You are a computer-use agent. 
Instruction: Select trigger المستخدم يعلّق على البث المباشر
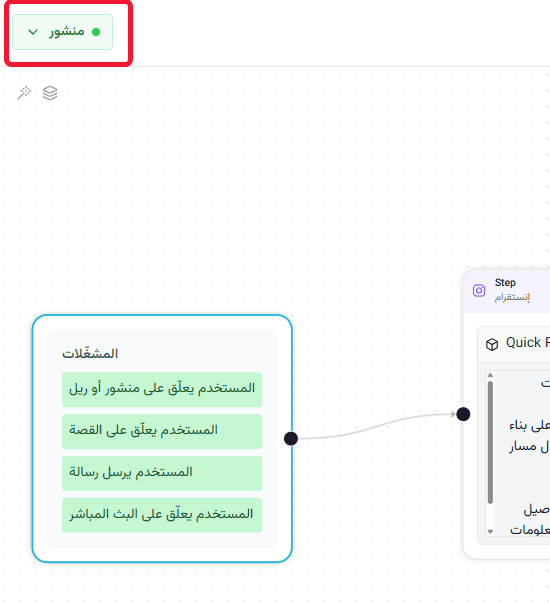click(162, 515)
